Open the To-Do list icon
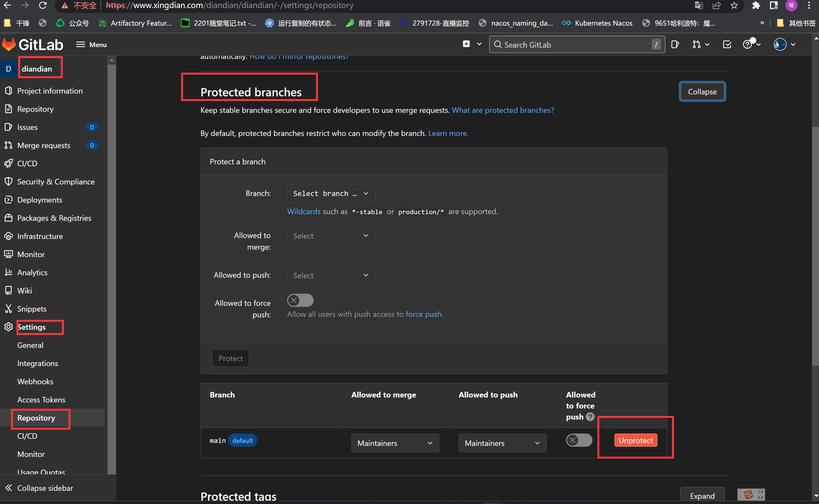 (727, 44)
